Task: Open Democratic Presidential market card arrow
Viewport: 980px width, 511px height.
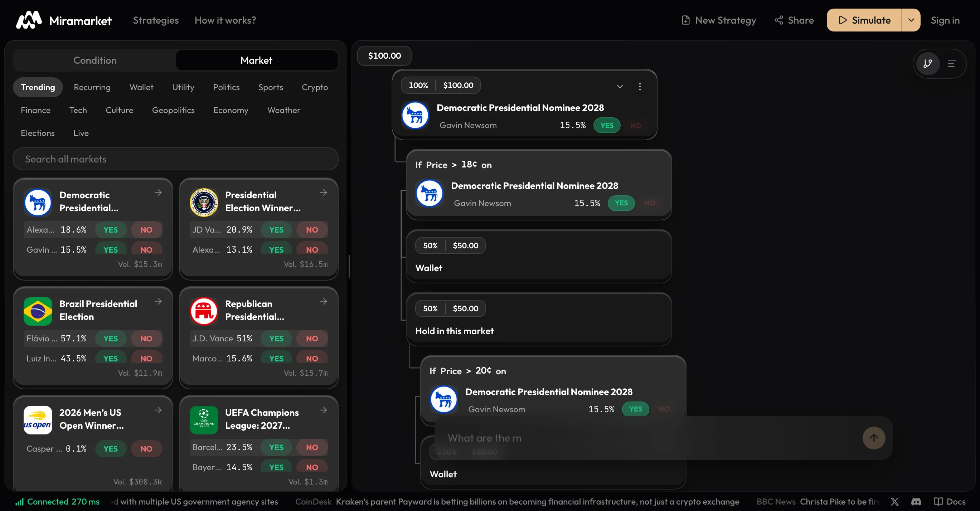Action: click(x=158, y=193)
